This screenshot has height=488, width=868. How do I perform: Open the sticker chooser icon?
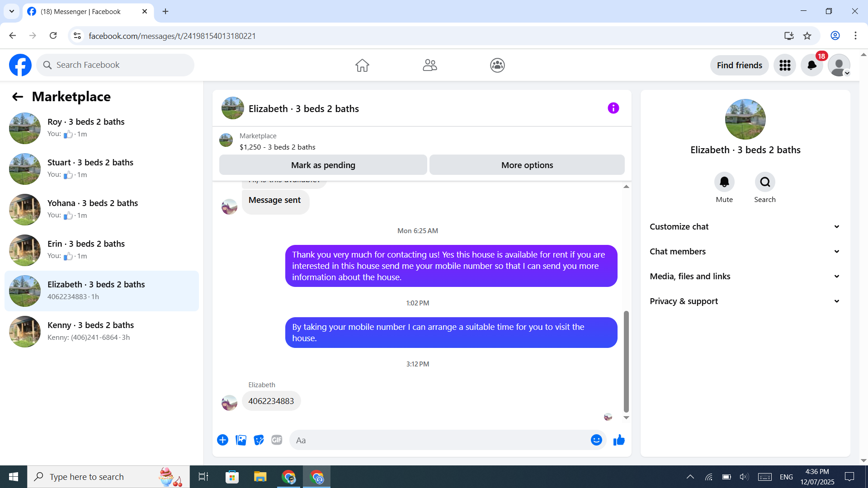click(x=259, y=440)
